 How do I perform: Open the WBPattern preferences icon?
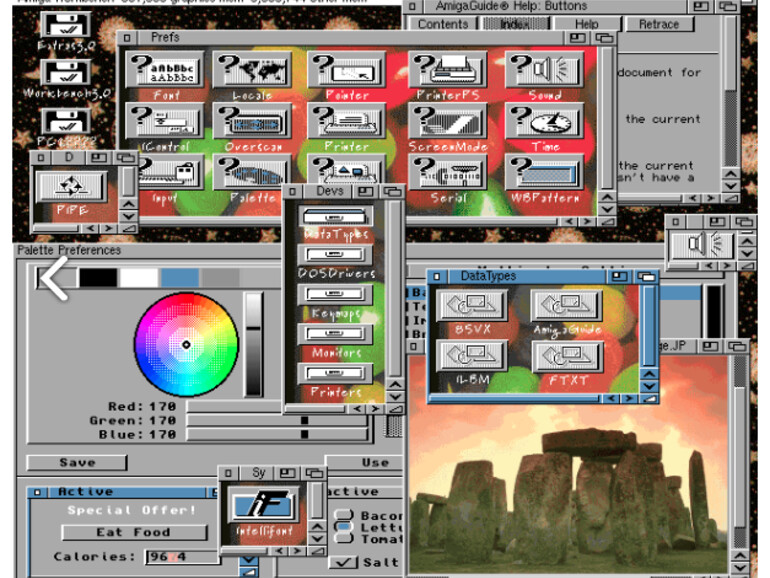(x=544, y=172)
